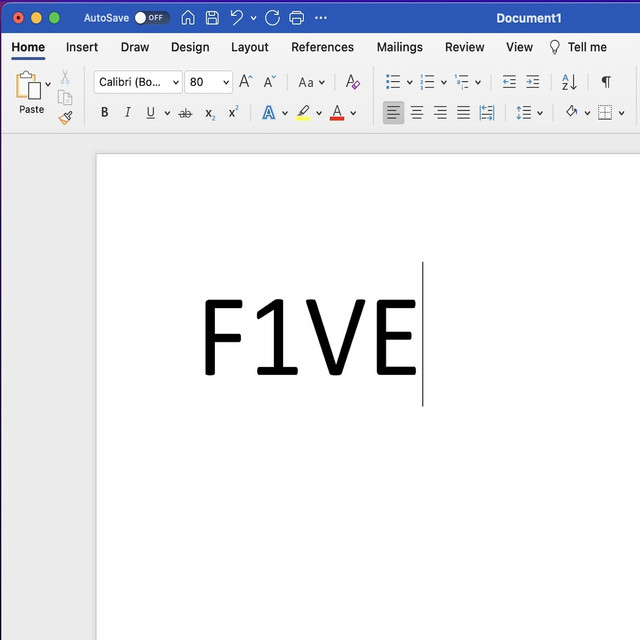Increase font size with larger A icon
Image resolution: width=640 pixels, height=640 pixels.
pyautogui.click(x=246, y=82)
